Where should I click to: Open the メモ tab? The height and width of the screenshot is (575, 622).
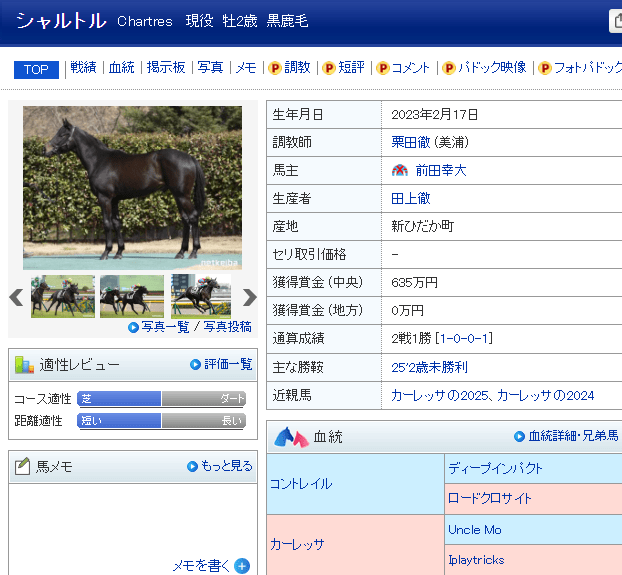pyautogui.click(x=246, y=67)
